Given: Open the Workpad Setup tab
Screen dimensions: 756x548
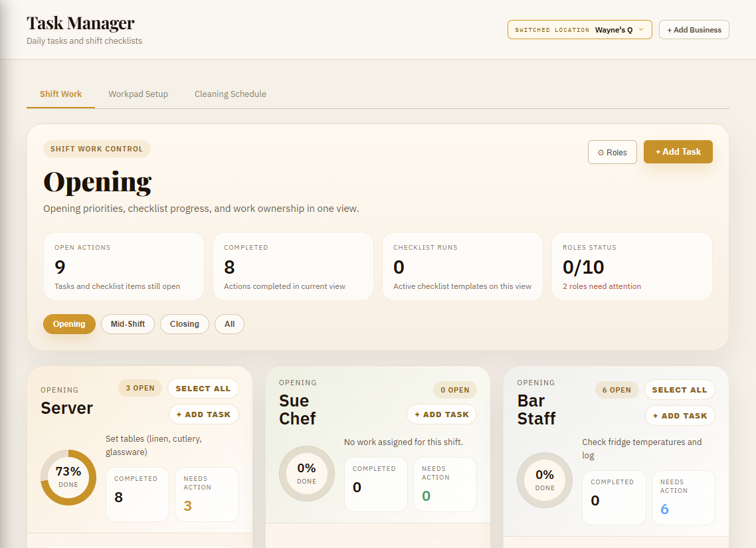Looking at the screenshot, I should pyautogui.click(x=138, y=94).
